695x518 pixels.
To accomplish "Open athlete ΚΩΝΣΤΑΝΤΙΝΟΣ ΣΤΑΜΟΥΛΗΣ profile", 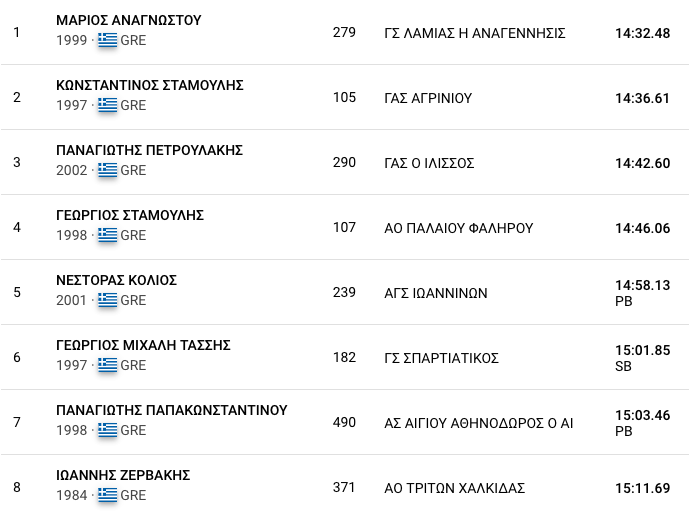I will (x=150, y=85).
